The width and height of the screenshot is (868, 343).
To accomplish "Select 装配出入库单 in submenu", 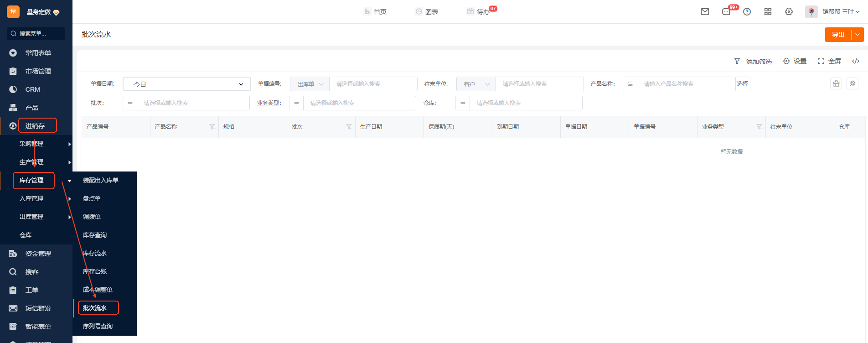I will point(101,180).
